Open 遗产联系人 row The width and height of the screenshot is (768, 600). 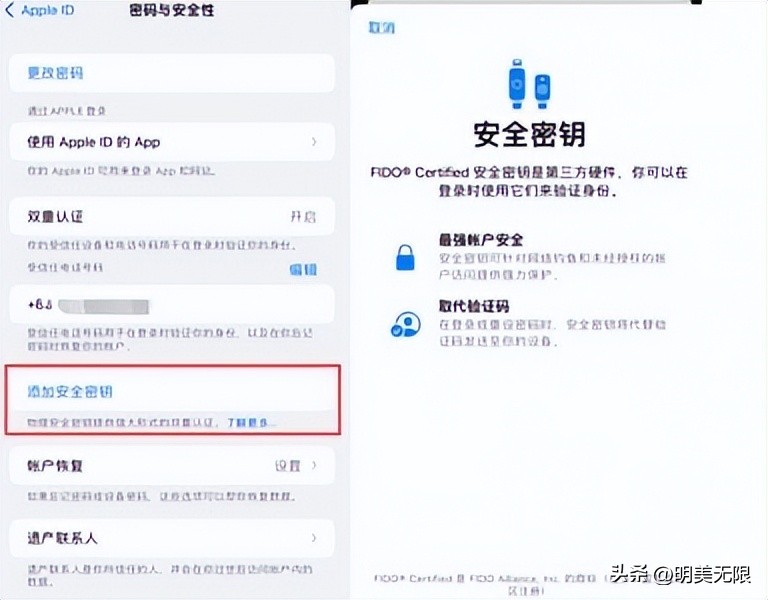(x=172, y=538)
